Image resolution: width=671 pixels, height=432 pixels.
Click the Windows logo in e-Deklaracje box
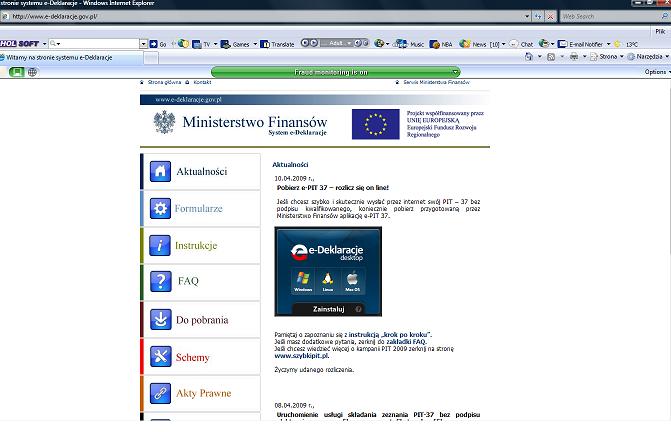pyautogui.click(x=303, y=280)
